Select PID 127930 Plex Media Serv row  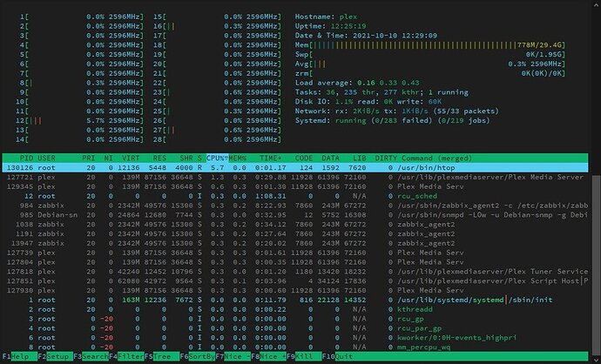point(295,291)
